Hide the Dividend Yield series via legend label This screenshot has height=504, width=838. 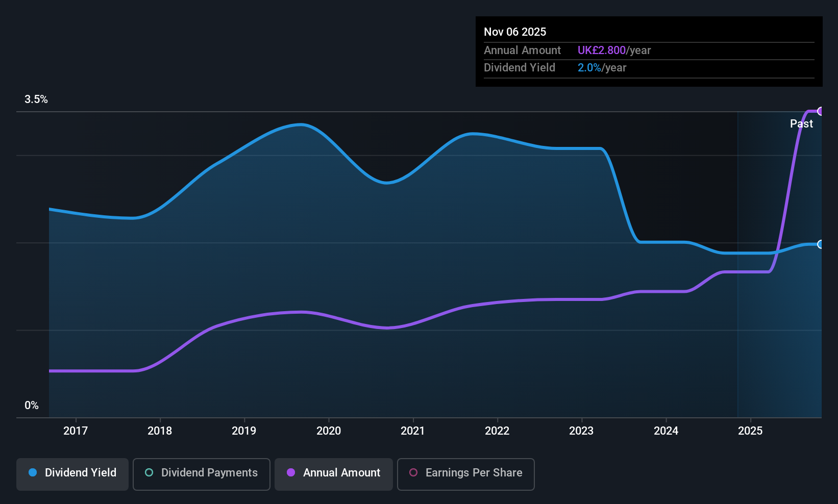pyautogui.click(x=80, y=472)
